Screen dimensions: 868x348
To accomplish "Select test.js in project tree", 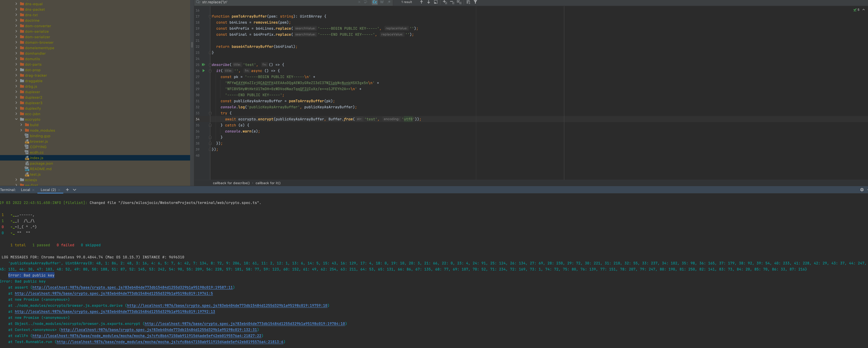I will coord(35,174).
